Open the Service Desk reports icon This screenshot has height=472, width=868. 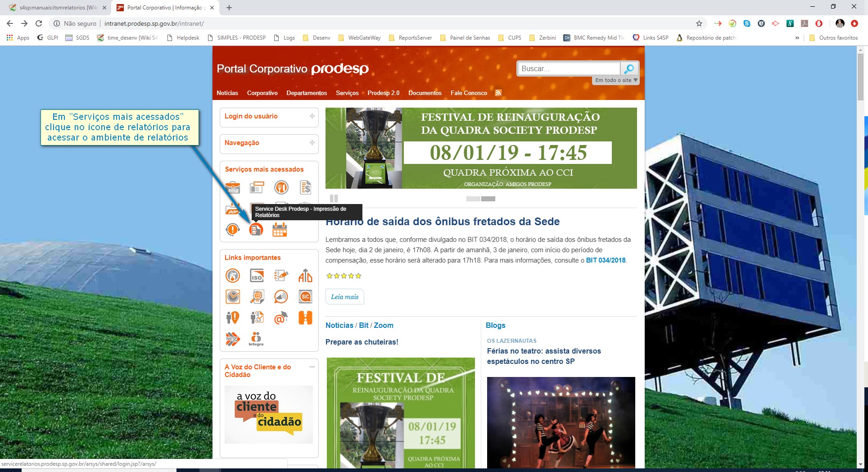click(x=256, y=230)
